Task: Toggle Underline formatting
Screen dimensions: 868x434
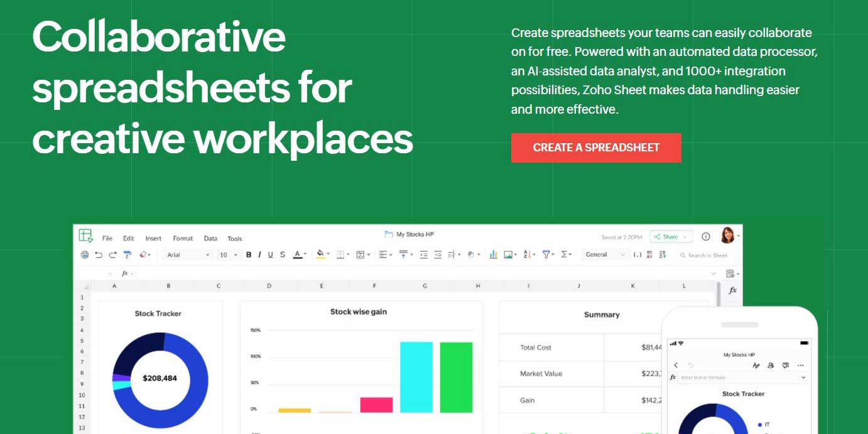Action: [271, 255]
